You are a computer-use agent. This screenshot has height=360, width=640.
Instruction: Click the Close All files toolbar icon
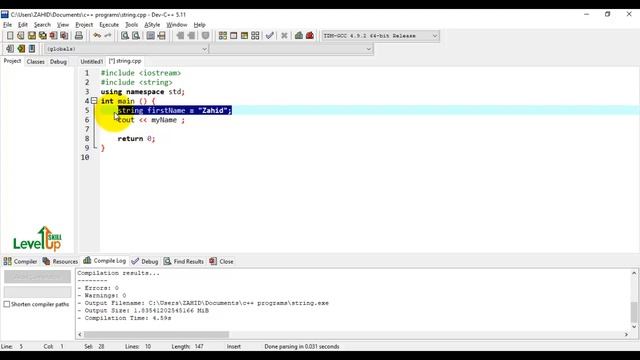coord(64,36)
